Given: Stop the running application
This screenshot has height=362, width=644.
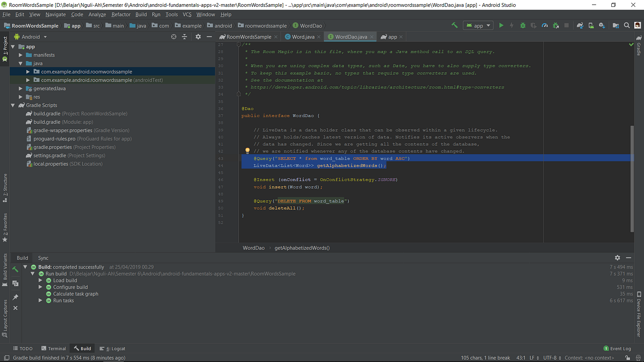Looking at the screenshot, I should coord(567,25).
